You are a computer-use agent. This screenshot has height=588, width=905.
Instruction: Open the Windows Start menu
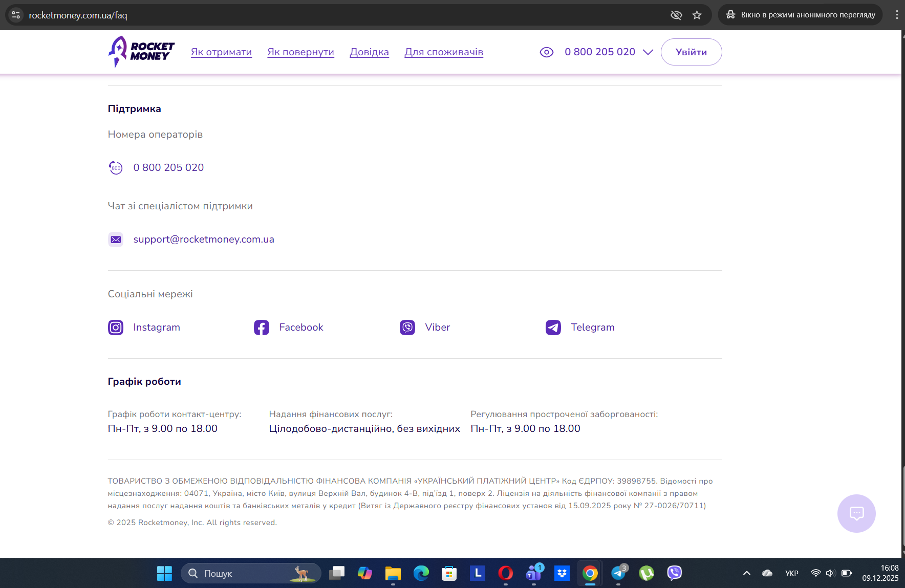pos(164,573)
